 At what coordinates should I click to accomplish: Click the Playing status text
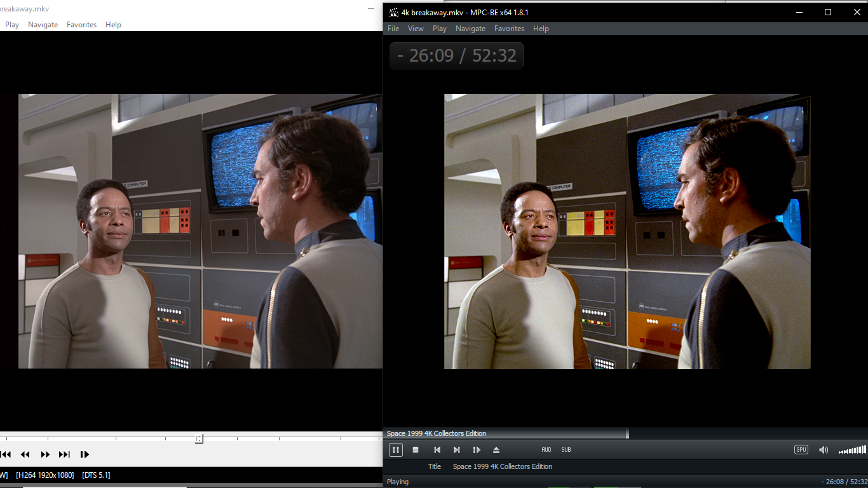click(398, 482)
